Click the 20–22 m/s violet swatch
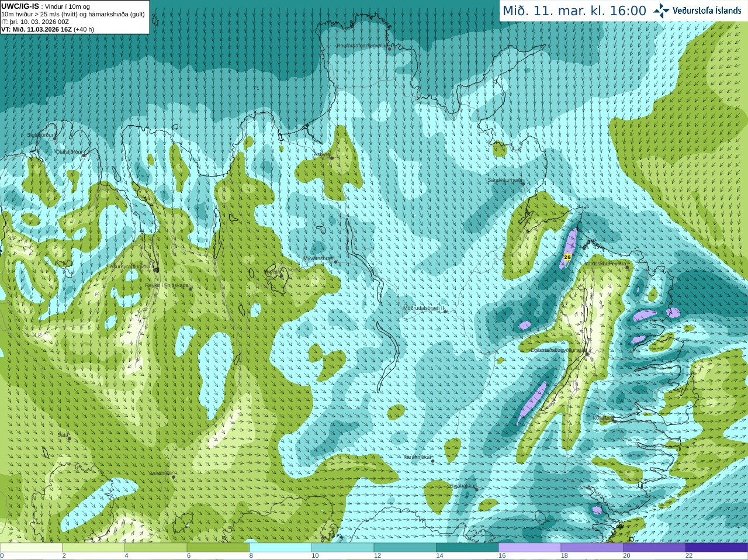The width and height of the screenshot is (748, 560). click(x=654, y=548)
